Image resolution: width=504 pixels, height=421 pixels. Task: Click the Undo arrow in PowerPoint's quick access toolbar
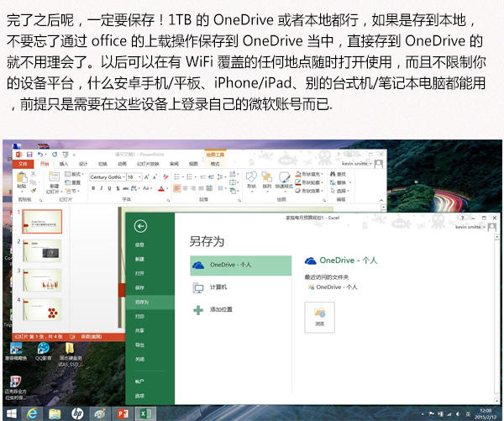(39, 155)
